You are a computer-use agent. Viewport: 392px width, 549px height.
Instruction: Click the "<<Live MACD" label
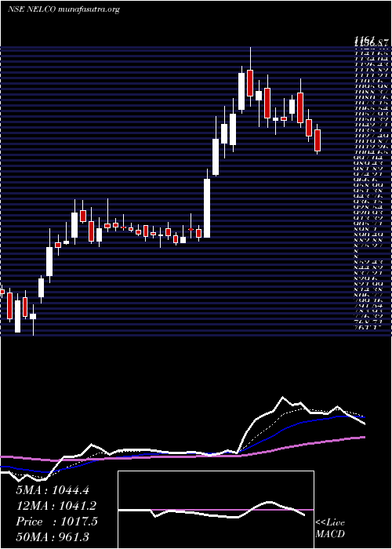pyautogui.click(x=330, y=529)
